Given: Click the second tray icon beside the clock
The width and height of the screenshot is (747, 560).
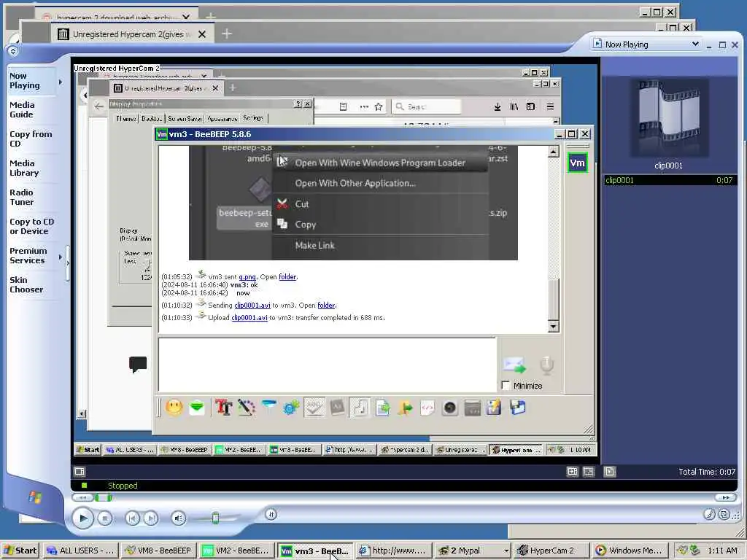Looking at the screenshot, I should (694, 551).
